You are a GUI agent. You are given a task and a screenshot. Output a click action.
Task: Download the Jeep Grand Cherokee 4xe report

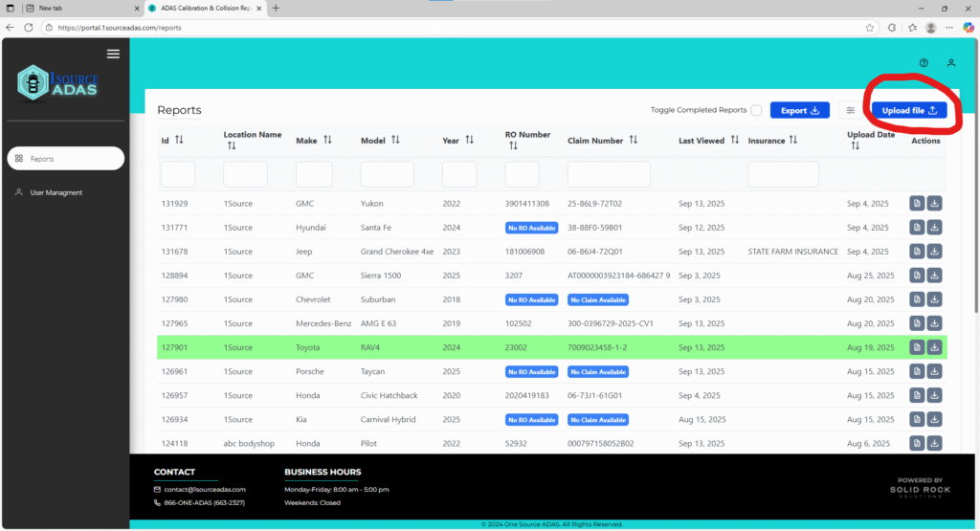934,251
